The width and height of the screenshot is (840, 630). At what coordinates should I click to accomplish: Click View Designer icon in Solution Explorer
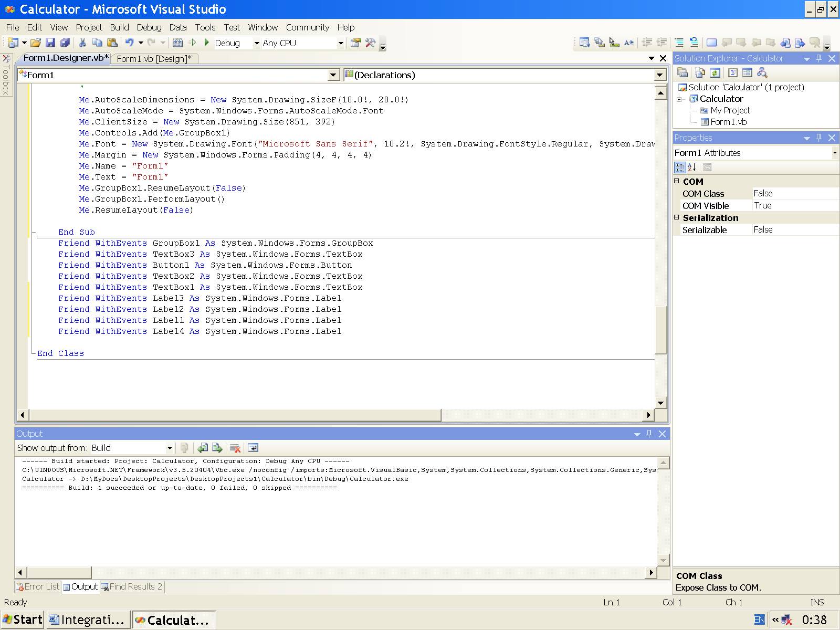(x=747, y=72)
